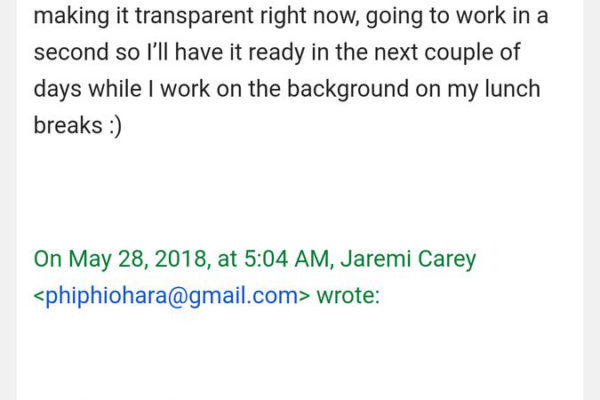
Task: Click the word "second" starting the second line
Action: click(x=71, y=52)
